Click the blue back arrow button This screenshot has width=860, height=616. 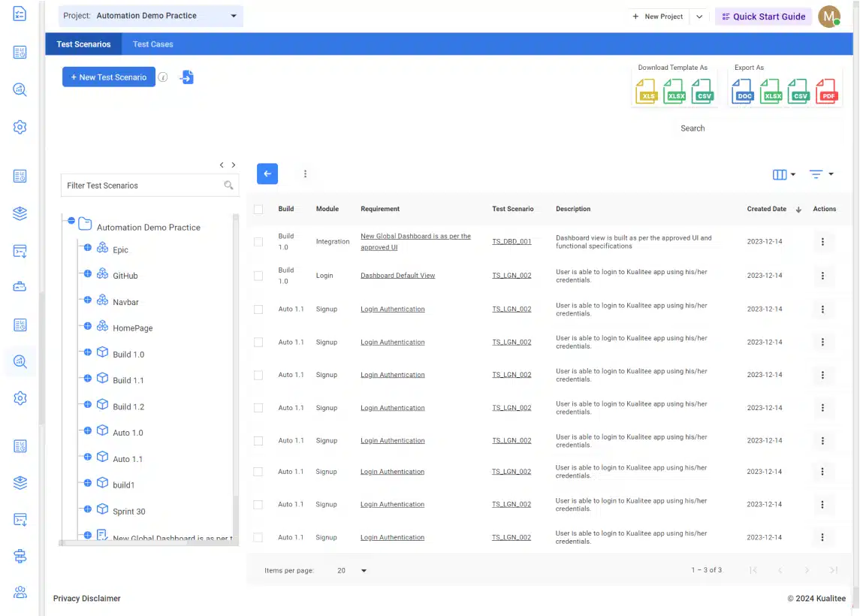tap(267, 174)
